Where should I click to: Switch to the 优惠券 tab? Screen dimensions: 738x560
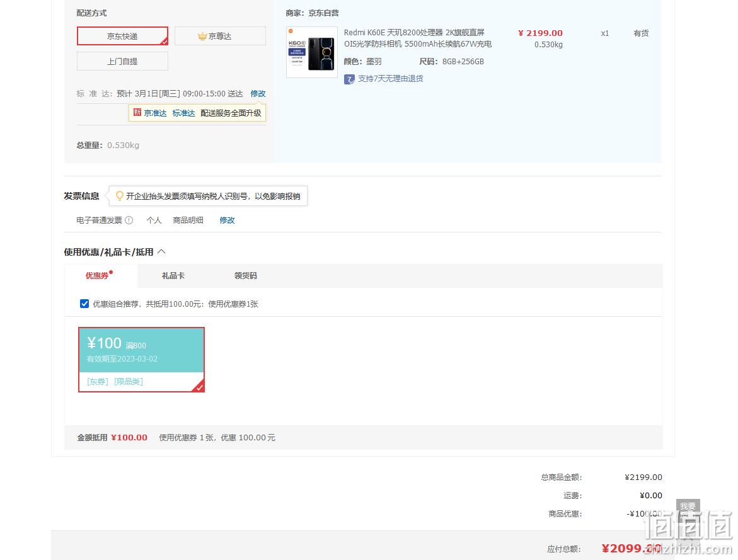coord(97,276)
